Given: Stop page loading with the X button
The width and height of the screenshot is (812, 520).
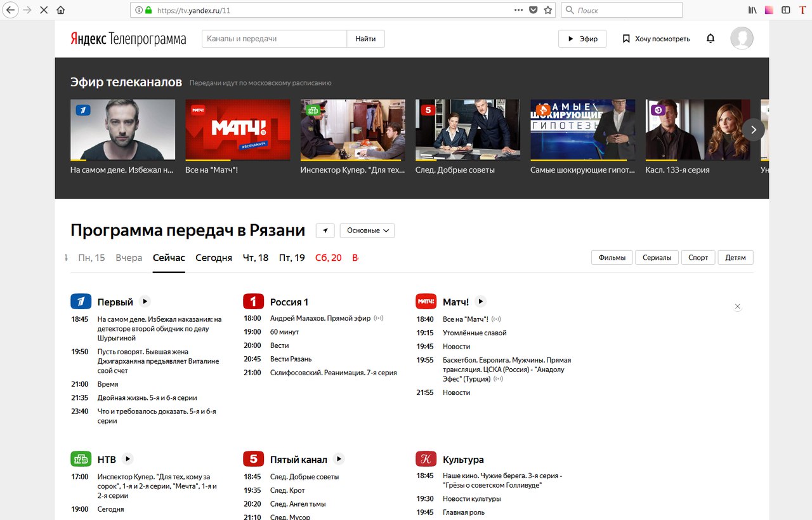Looking at the screenshot, I should [44, 10].
